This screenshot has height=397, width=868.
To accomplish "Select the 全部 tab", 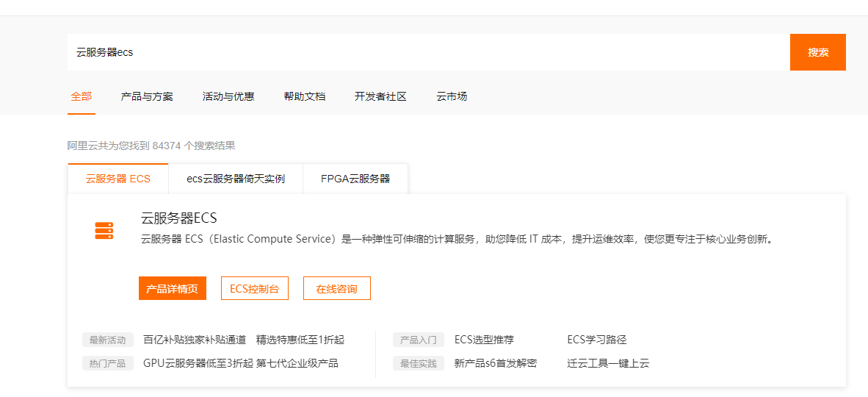I will pyautogui.click(x=82, y=96).
